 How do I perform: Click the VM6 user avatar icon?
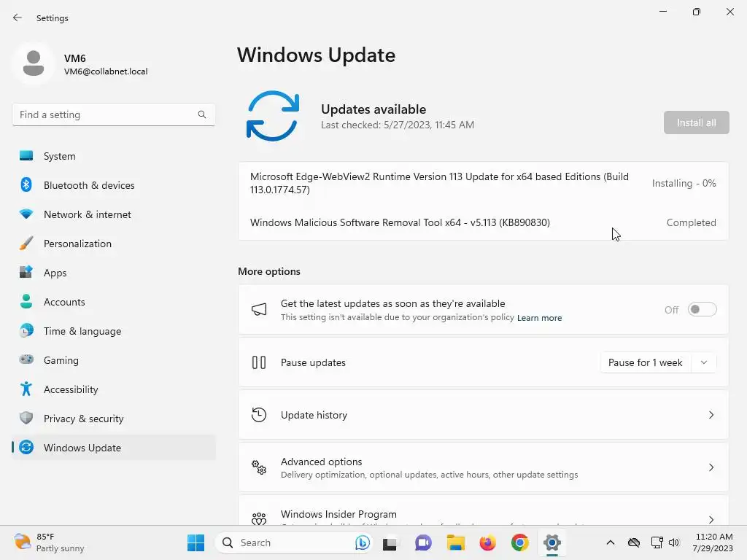click(x=34, y=63)
